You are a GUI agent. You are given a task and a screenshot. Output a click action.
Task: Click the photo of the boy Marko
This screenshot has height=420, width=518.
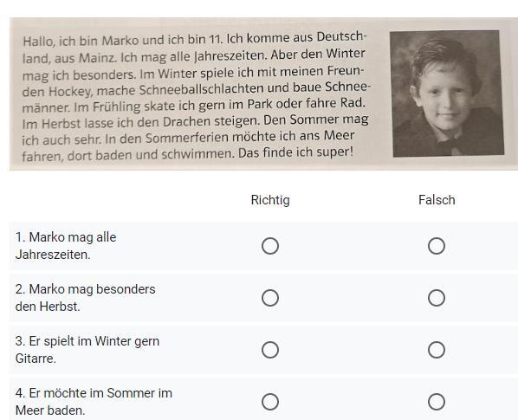[447, 94]
